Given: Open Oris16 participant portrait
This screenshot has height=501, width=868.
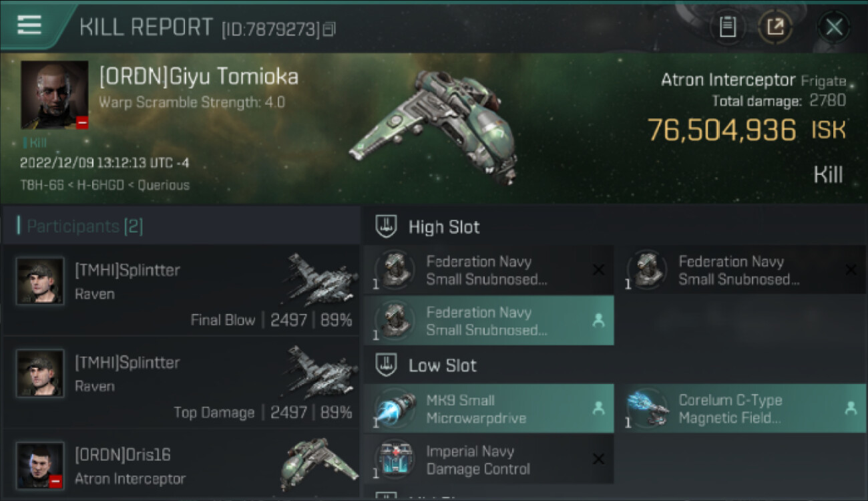Looking at the screenshot, I should (40, 465).
